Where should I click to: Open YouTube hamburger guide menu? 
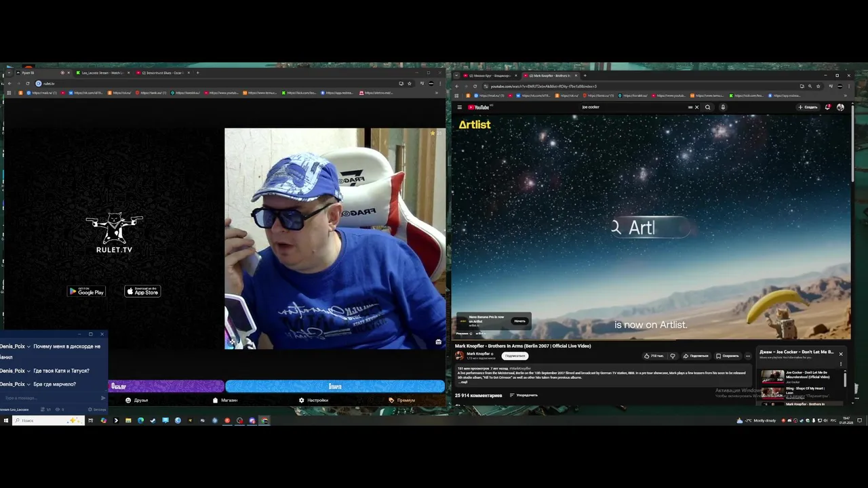[459, 107]
